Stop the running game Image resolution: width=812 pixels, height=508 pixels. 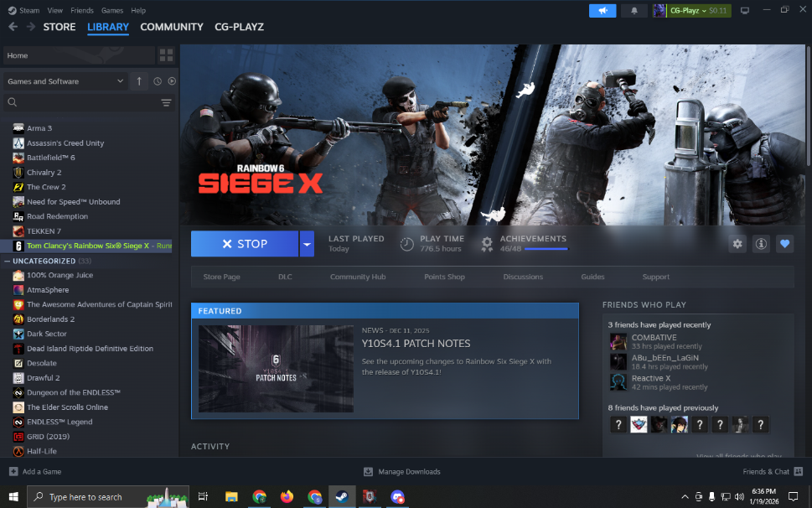pyautogui.click(x=245, y=244)
